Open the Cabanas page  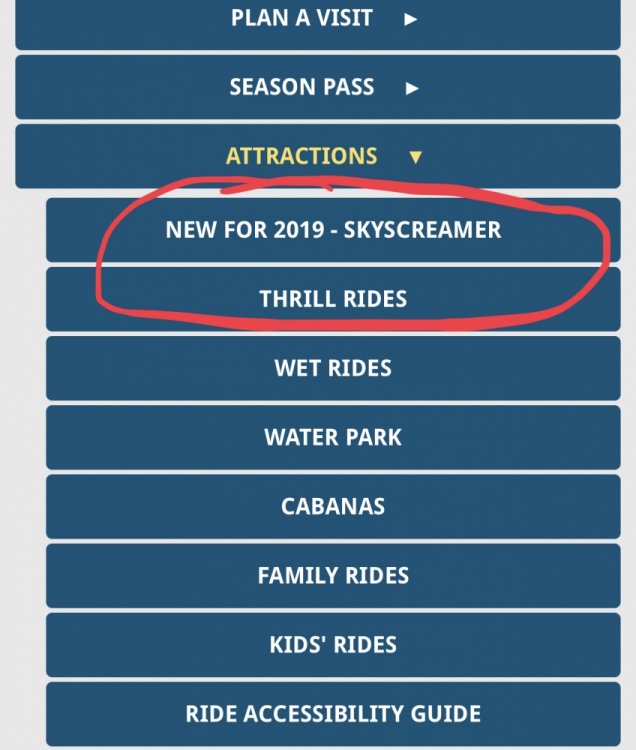[x=333, y=506]
